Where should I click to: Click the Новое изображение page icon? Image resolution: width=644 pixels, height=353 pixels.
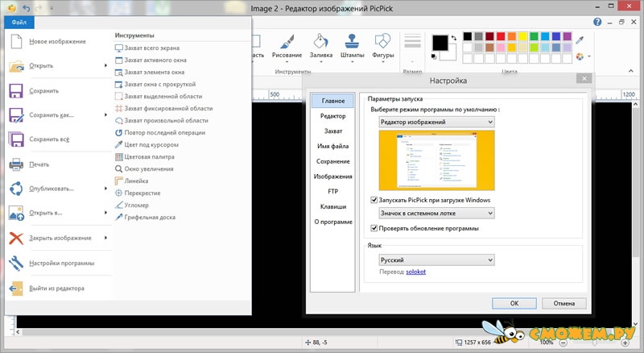tap(16, 41)
